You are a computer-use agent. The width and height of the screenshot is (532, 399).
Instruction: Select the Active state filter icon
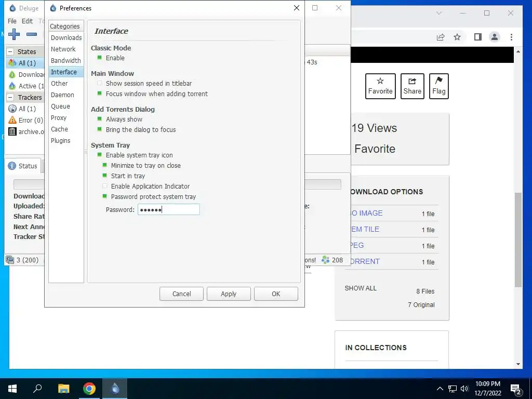coord(12,86)
